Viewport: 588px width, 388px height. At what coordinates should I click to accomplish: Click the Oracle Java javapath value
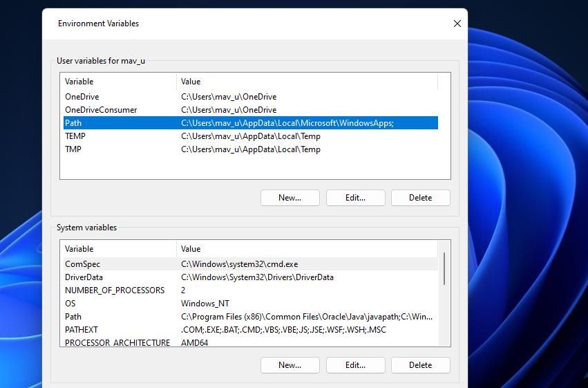[x=306, y=317]
